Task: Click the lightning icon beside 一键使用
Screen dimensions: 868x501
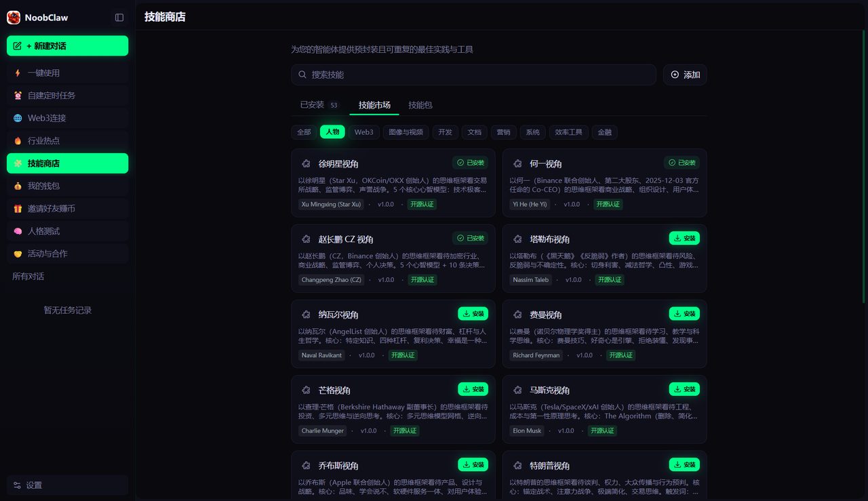Action: [18, 73]
